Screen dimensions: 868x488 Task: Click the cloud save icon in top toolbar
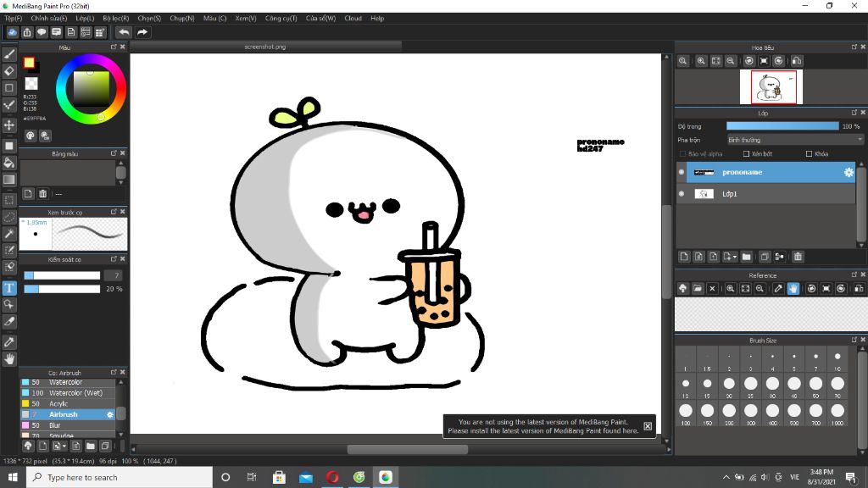coord(12,32)
